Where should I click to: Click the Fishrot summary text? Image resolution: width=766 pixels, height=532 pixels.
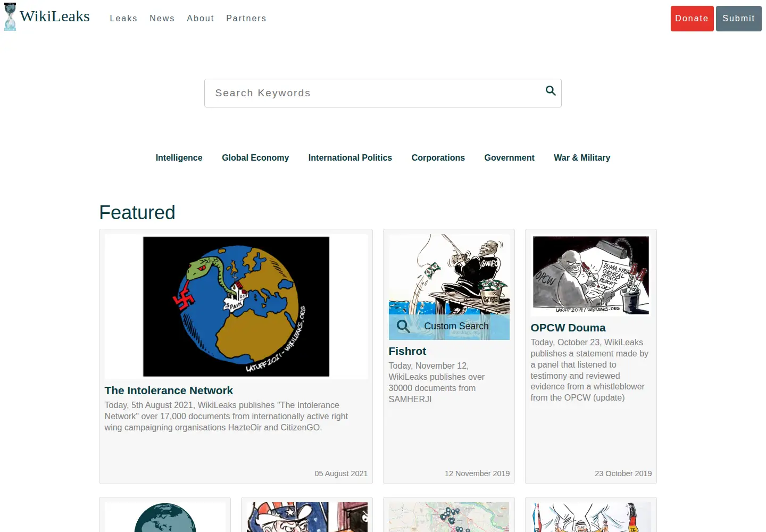tap(437, 383)
